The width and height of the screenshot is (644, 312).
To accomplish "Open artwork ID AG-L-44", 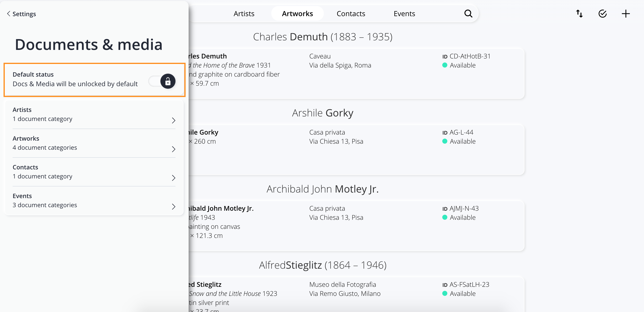I will point(458,132).
